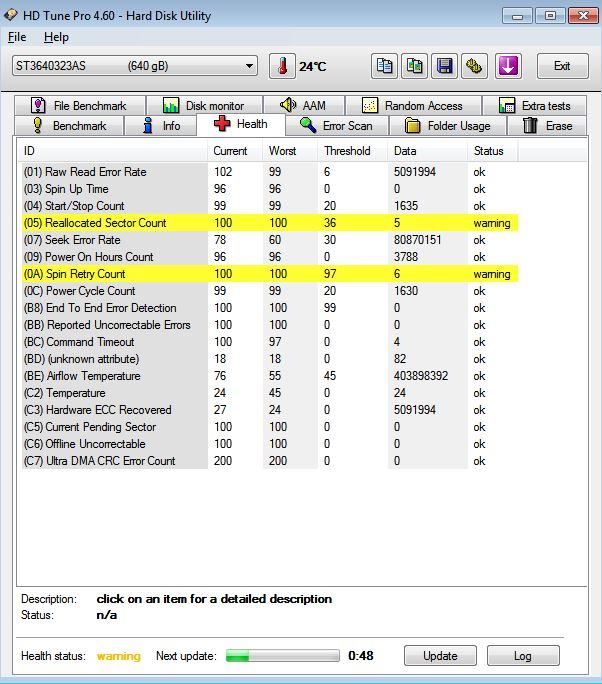Click the Current column header
Image resolution: width=602 pixels, height=684 pixels.
pos(235,151)
